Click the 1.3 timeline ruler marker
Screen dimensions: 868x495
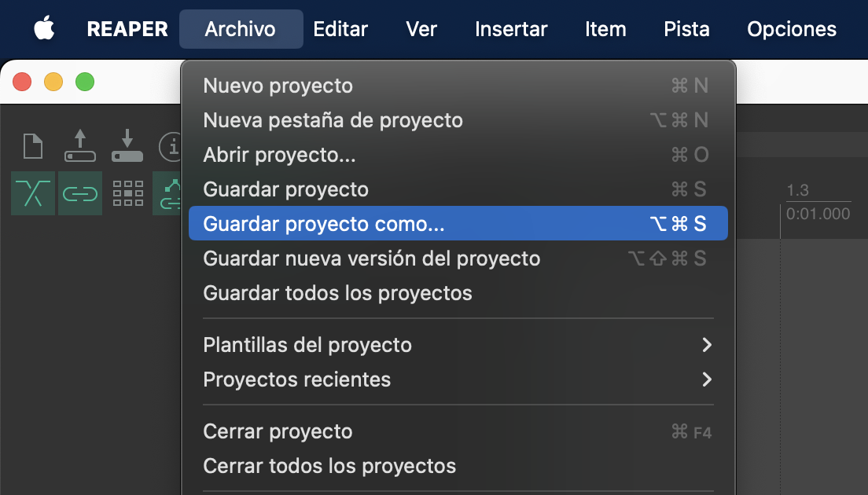pyautogui.click(x=797, y=191)
